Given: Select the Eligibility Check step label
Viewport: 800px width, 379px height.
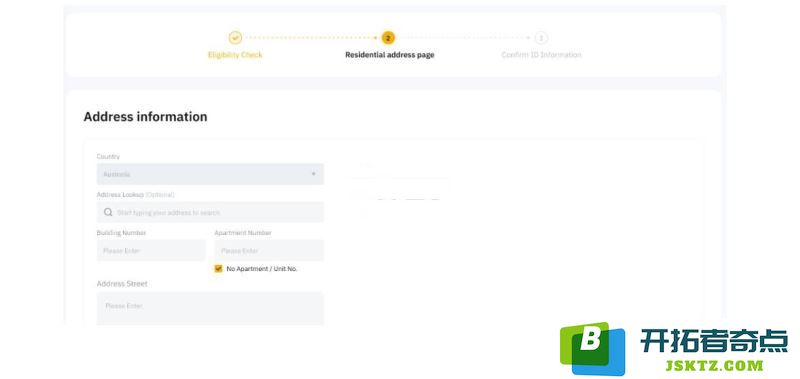Looking at the screenshot, I should tap(235, 55).
